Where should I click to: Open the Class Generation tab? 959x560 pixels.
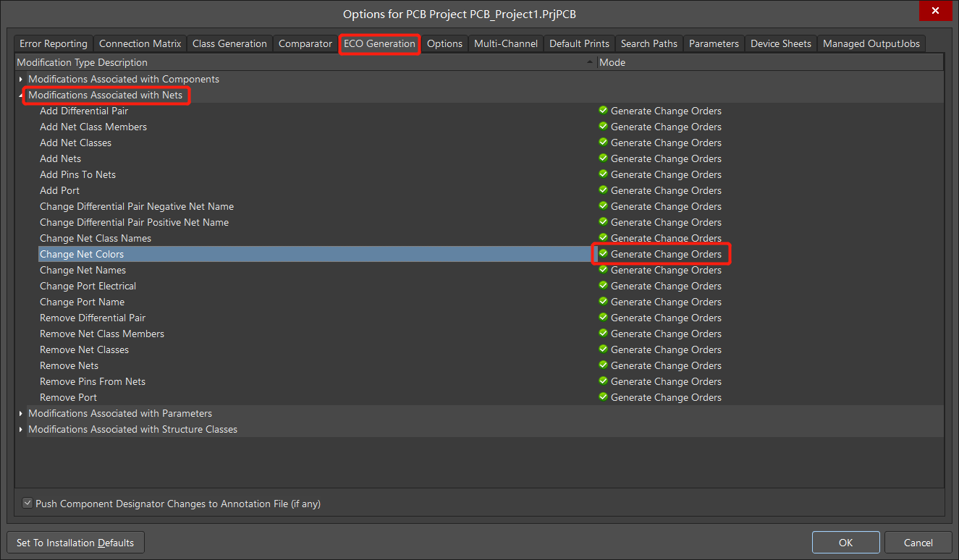(229, 43)
